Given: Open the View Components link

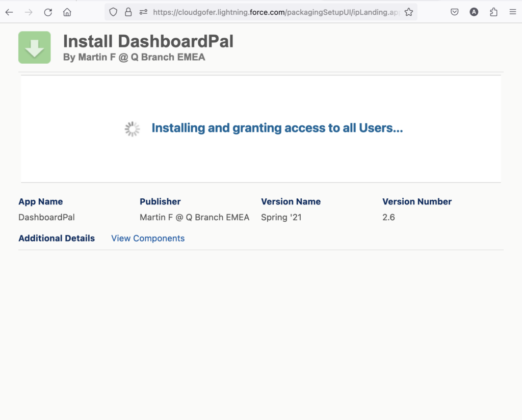Looking at the screenshot, I should tap(148, 238).
